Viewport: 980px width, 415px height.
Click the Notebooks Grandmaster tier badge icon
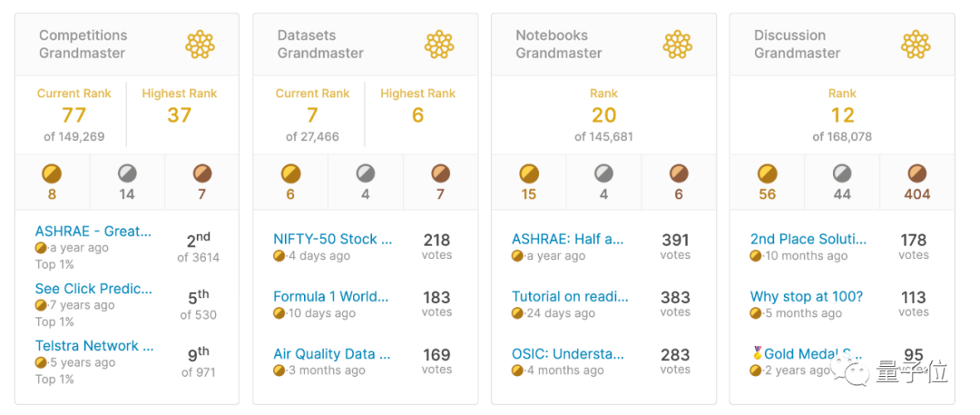(677, 44)
